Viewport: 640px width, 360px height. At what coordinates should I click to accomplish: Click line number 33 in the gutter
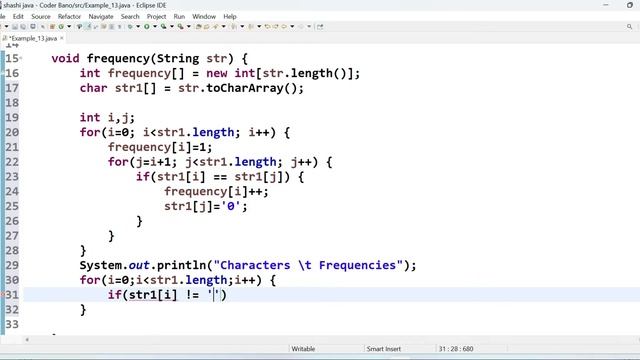[x=12, y=324]
